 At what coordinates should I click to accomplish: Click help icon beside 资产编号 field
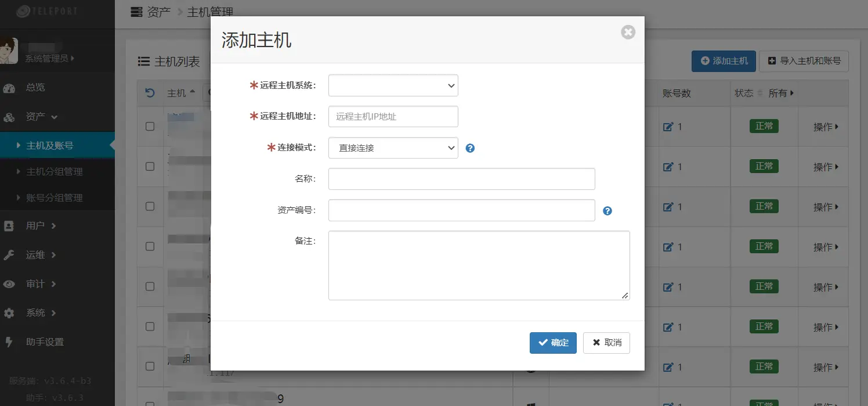pos(607,211)
